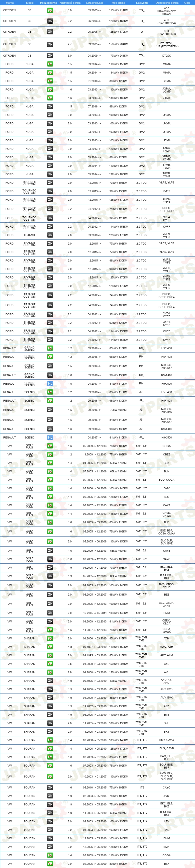Viewport: 195px width, 868px height.
Task: Click the PB petrol icon in Ford Kuga M8MA row
Action: point(50,64)
